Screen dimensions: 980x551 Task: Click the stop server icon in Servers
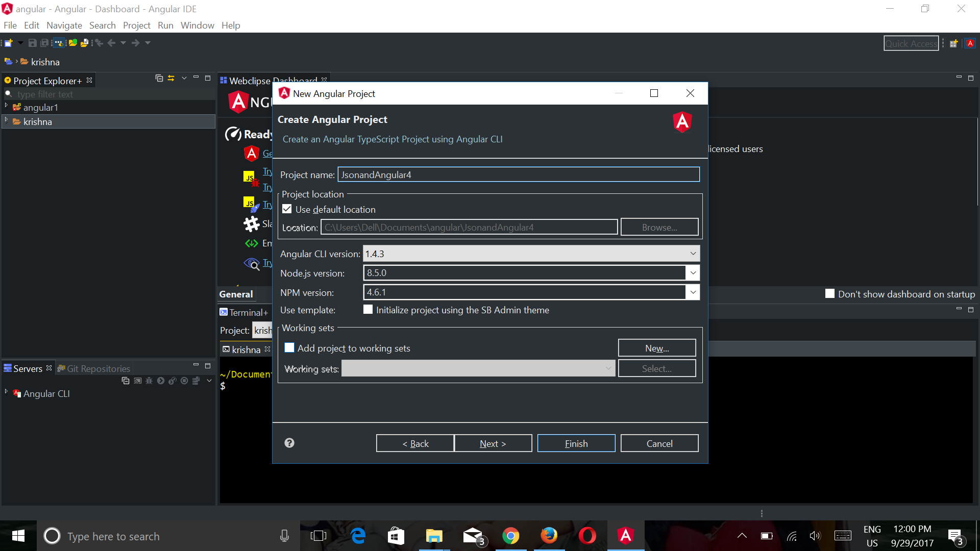pos(184,381)
